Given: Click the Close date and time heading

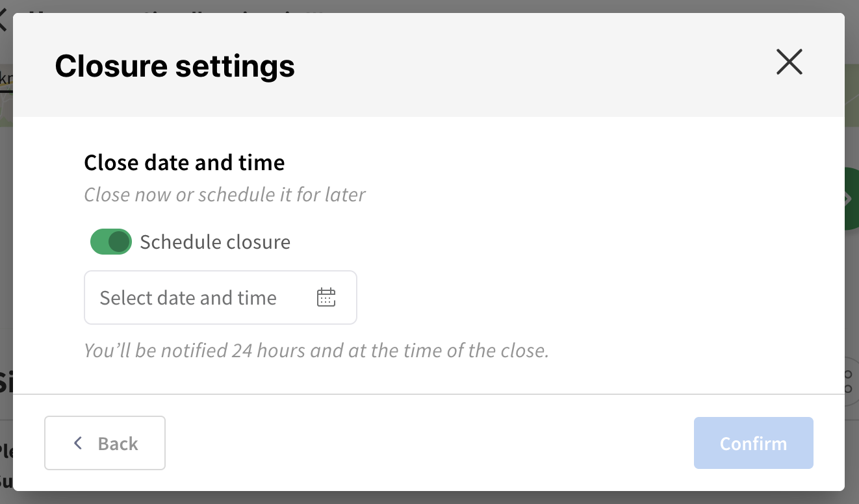Looking at the screenshot, I should click(185, 162).
